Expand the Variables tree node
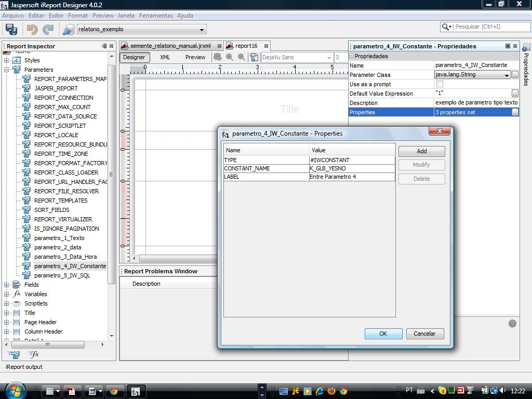Viewport: 532px width, 399px height. [6, 295]
